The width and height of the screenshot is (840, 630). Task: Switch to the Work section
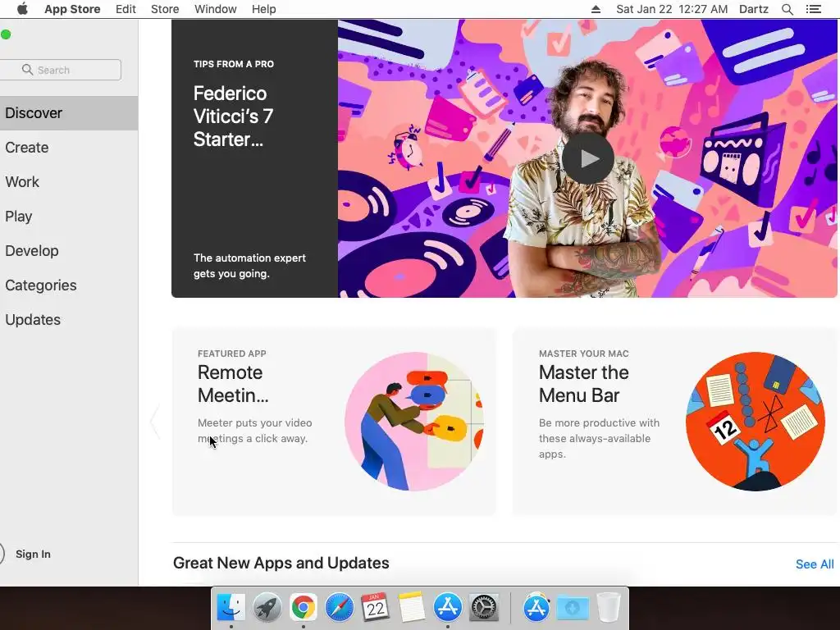(x=69, y=182)
